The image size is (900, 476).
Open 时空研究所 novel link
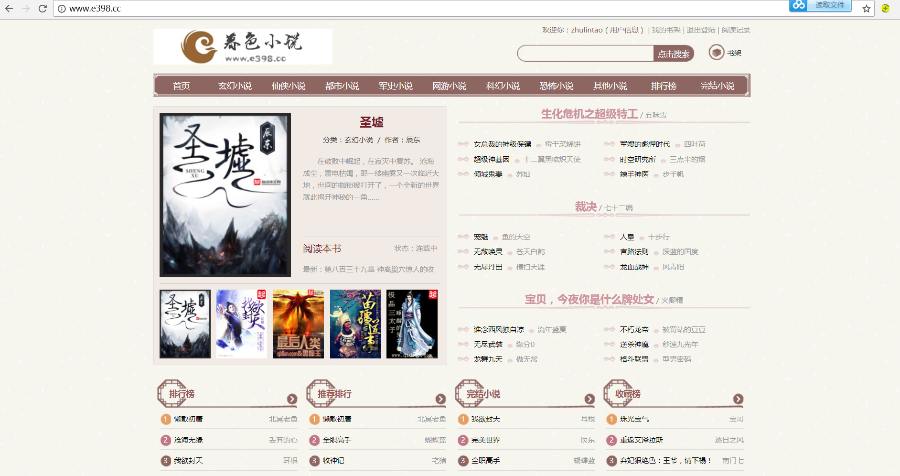[x=637, y=159]
